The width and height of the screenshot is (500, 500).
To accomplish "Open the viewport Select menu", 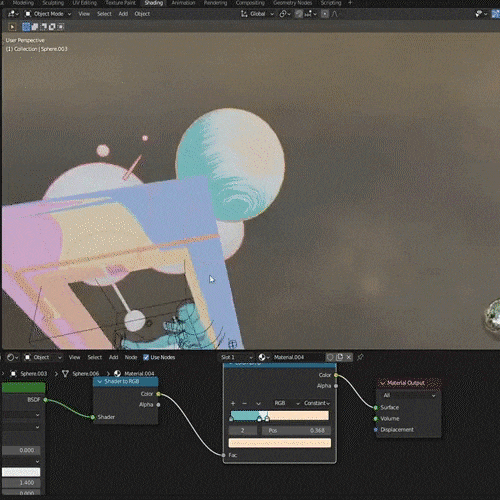I will coord(104,14).
